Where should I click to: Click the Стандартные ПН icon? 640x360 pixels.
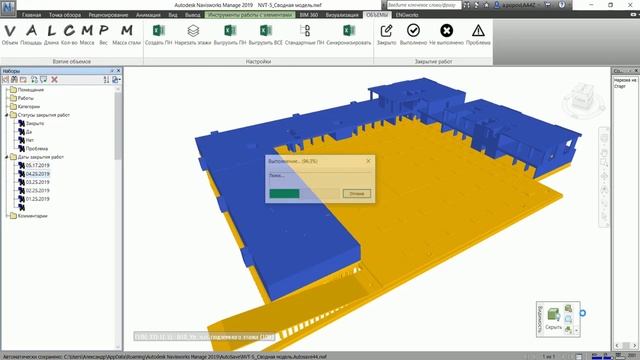pos(305,31)
